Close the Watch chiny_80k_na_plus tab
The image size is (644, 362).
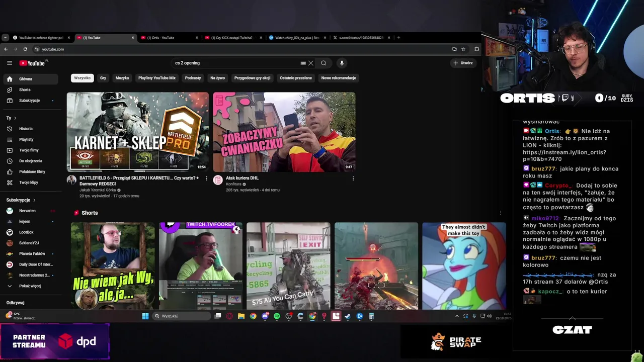point(325,38)
